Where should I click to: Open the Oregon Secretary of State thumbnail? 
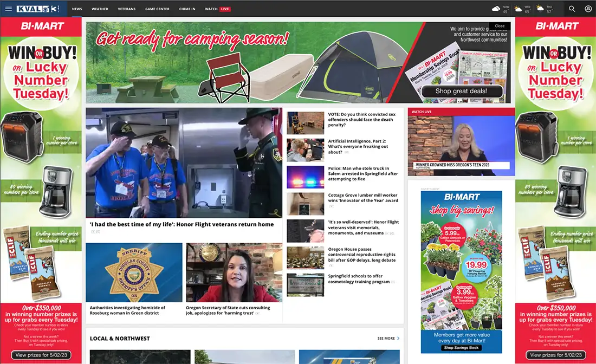pos(234,272)
